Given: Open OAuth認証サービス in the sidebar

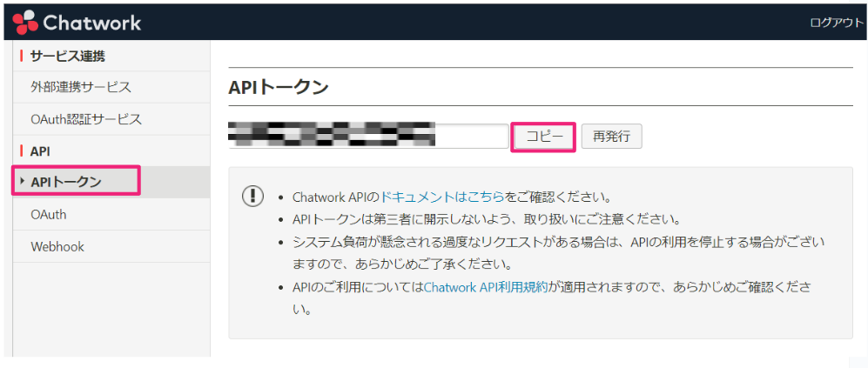Looking at the screenshot, I should point(86,118).
